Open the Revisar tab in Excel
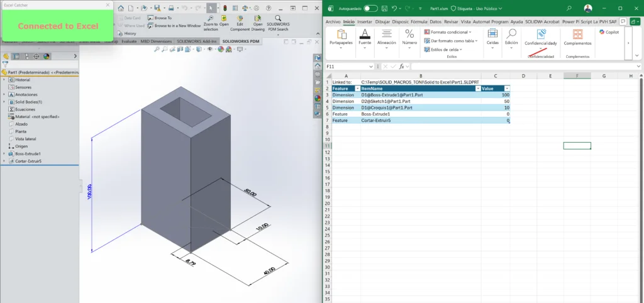The width and height of the screenshot is (644, 303). 451,21
